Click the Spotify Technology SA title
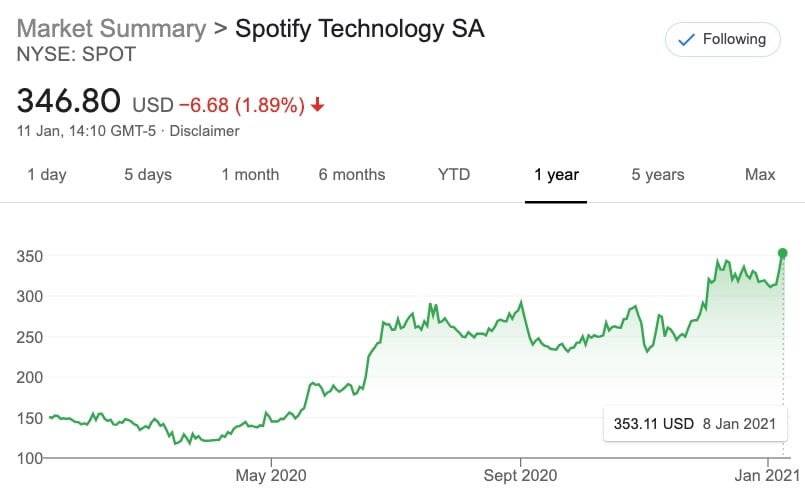Viewport: 805px width, 501px height. pos(360,28)
